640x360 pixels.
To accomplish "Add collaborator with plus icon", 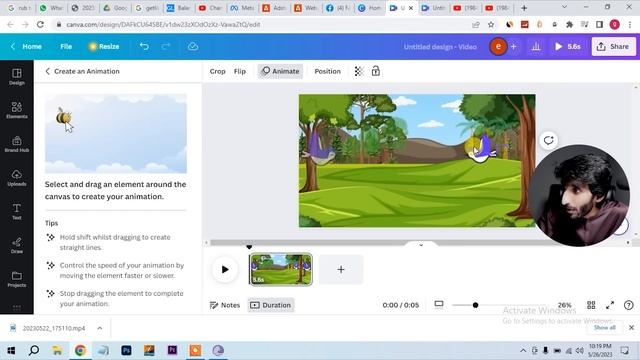I will point(513,47).
